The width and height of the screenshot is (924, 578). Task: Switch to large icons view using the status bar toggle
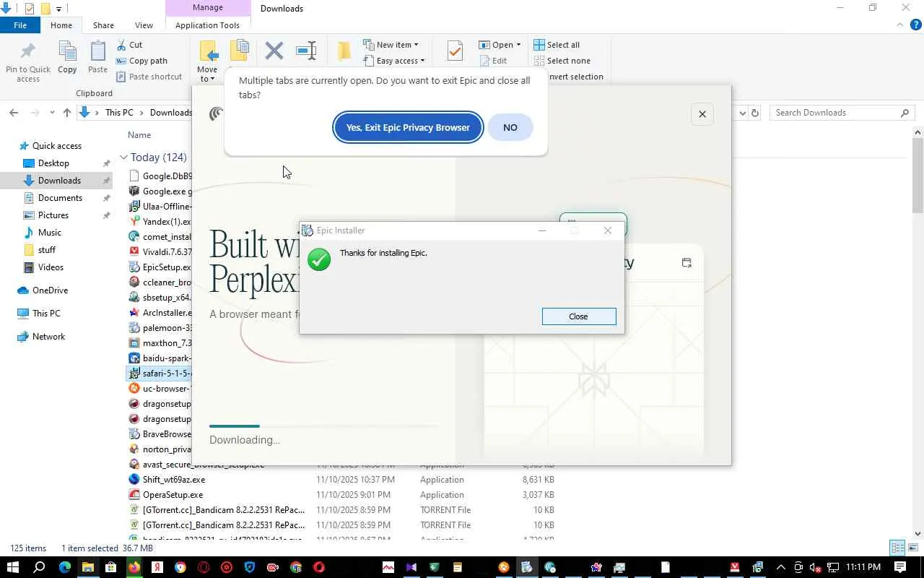912,548
